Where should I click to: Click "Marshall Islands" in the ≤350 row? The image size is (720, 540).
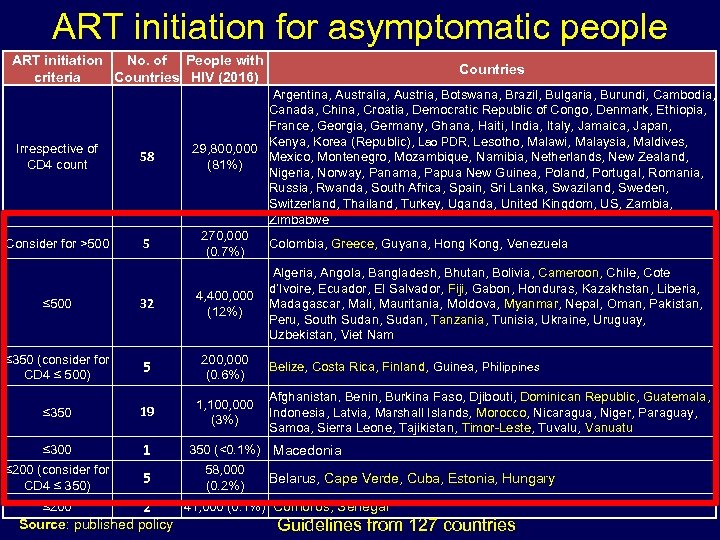click(x=422, y=413)
